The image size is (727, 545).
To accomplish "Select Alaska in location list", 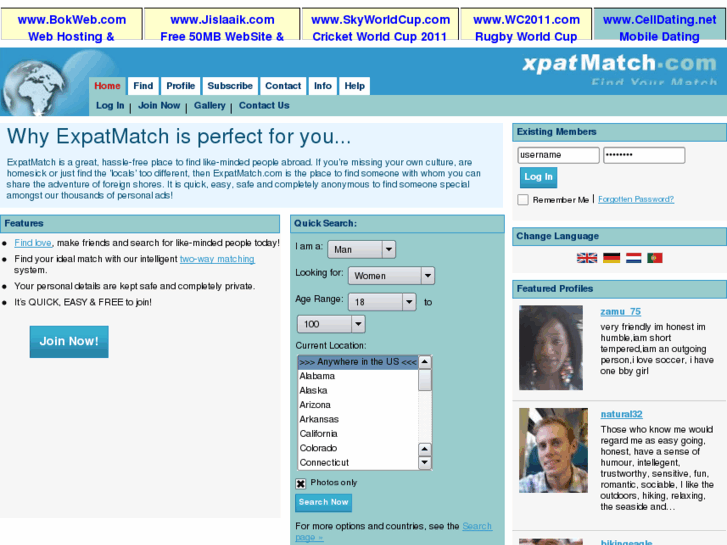I will (x=358, y=391).
